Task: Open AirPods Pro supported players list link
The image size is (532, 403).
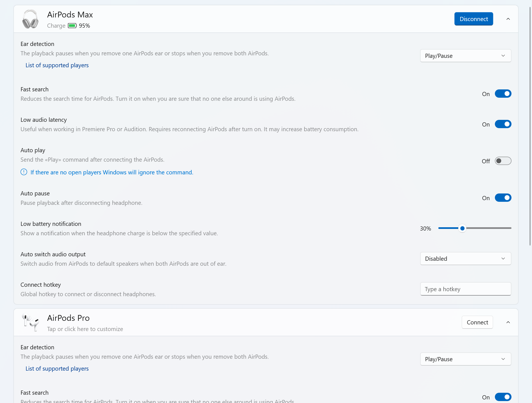Action: tap(57, 369)
